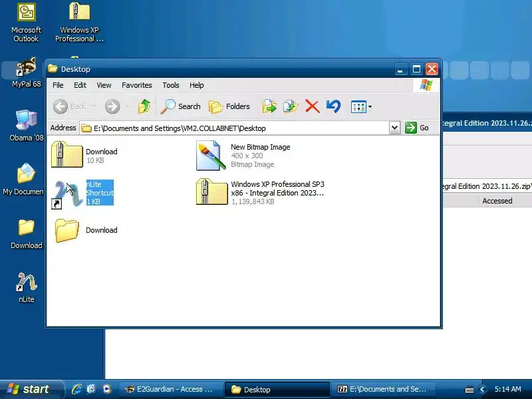Viewport: 532px width, 399px height.
Task: Click the 7-Zip window path field
Action: pos(487,186)
